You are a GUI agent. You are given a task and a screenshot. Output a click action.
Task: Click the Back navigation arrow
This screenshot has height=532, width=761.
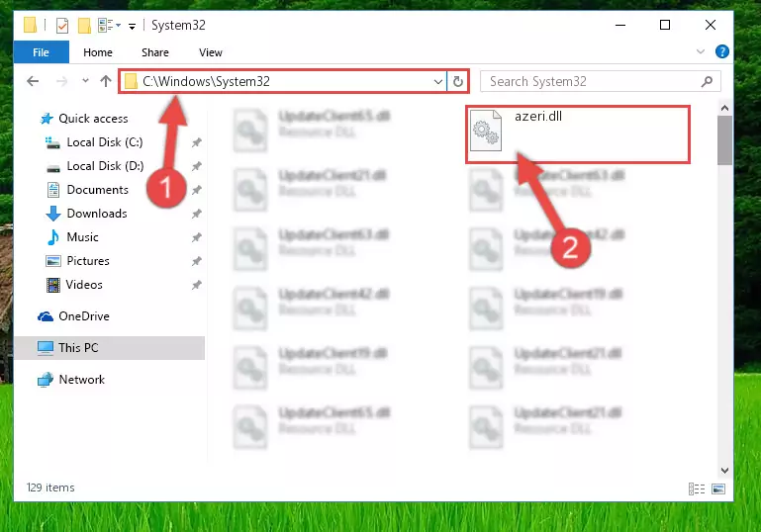[33, 81]
